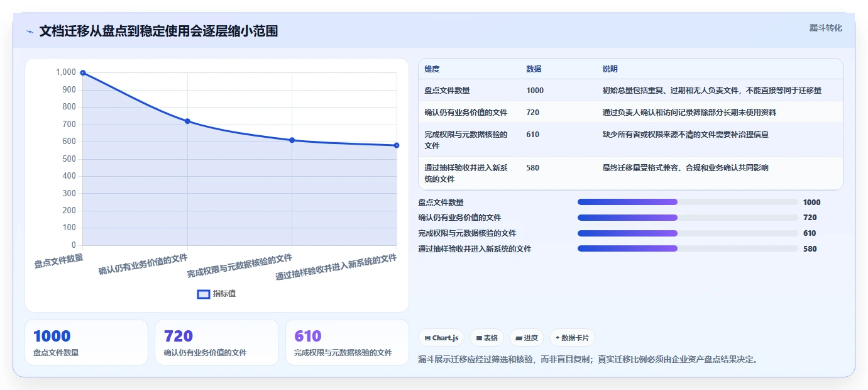The image size is (868, 390).
Task: Click the 盘点文件数量 progress bar
Action: click(688, 202)
